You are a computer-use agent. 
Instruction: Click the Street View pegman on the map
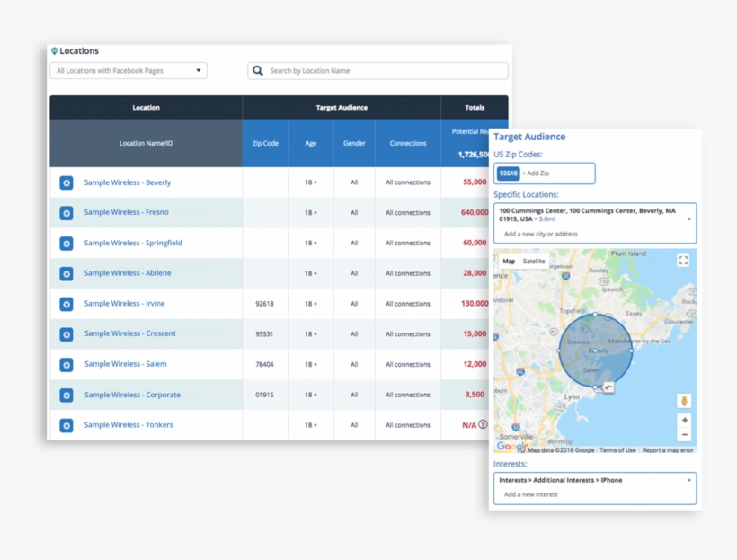coord(684,401)
